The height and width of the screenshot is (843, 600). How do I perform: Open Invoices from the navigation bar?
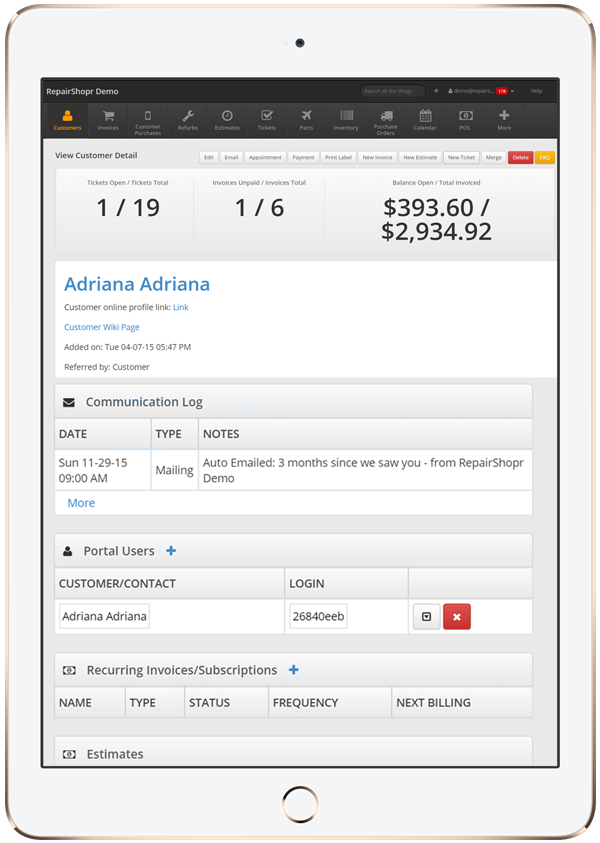108,120
